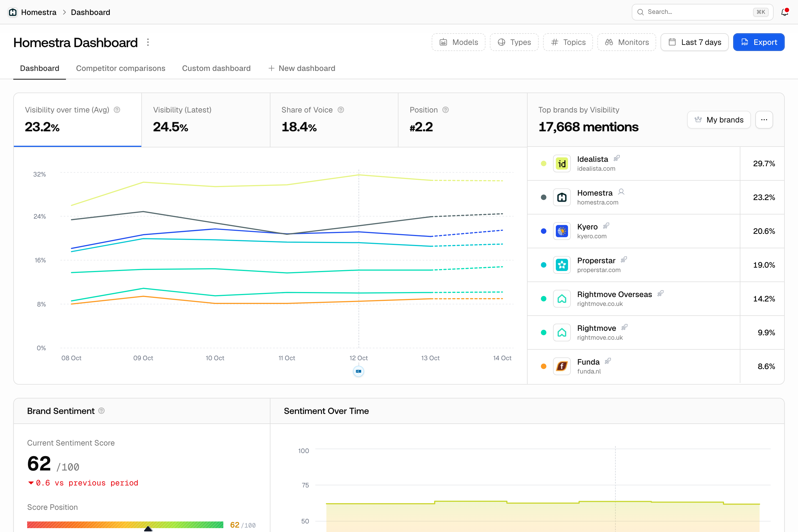Screen dimensions: 798x532
Task: Click the yellow-green Idealista legend dot
Action: tap(544, 163)
